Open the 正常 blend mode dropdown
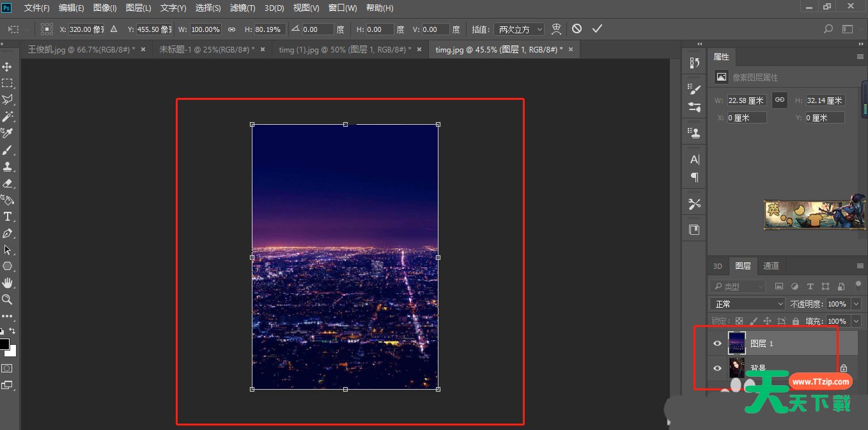The image size is (868, 430). 747,304
